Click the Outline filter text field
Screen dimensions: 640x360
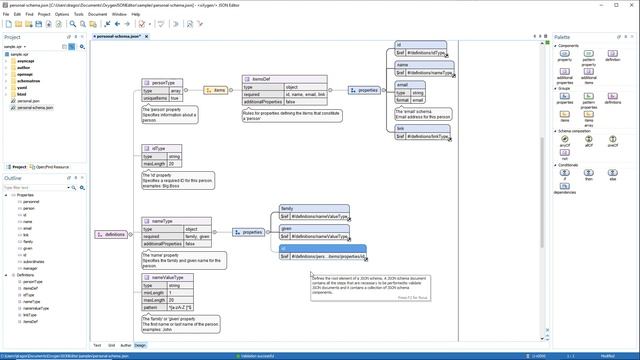click(x=36, y=188)
